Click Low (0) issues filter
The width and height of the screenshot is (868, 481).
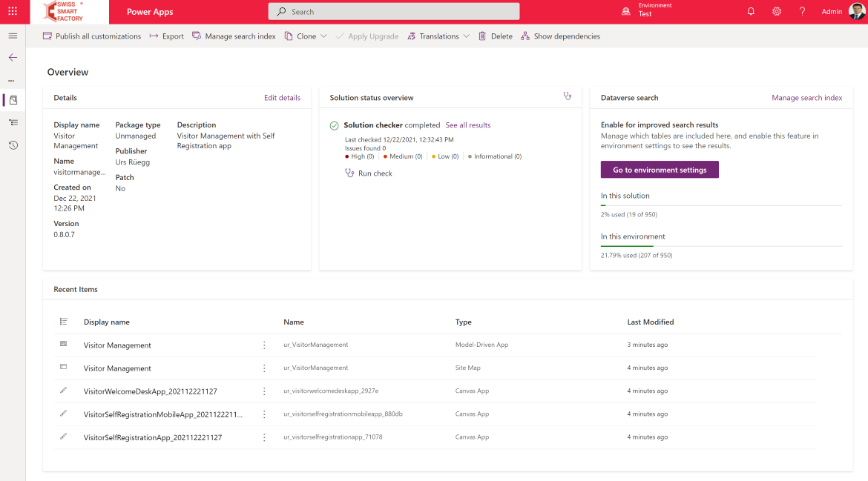[x=445, y=156]
